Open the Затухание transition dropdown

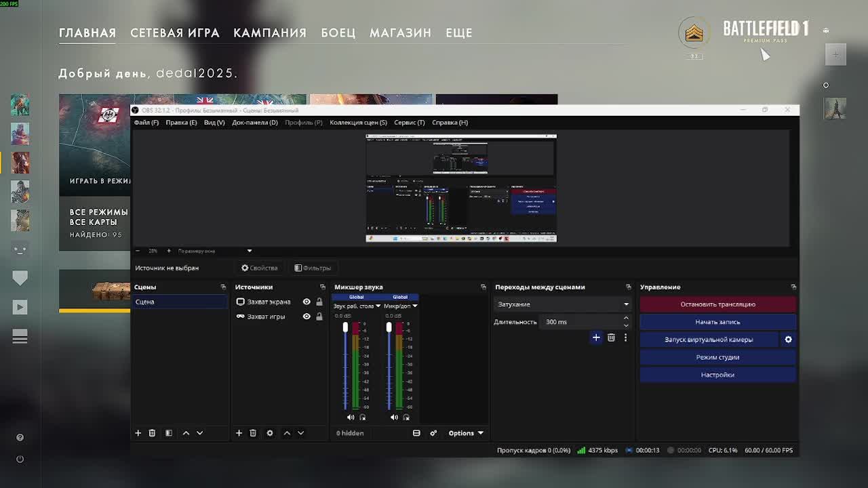point(563,304)
